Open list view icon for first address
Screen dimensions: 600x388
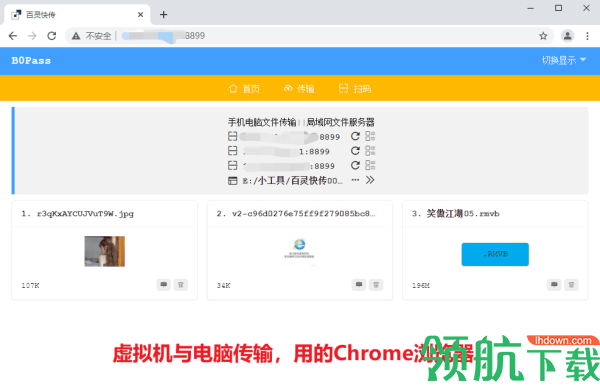[x=370, y=137]
